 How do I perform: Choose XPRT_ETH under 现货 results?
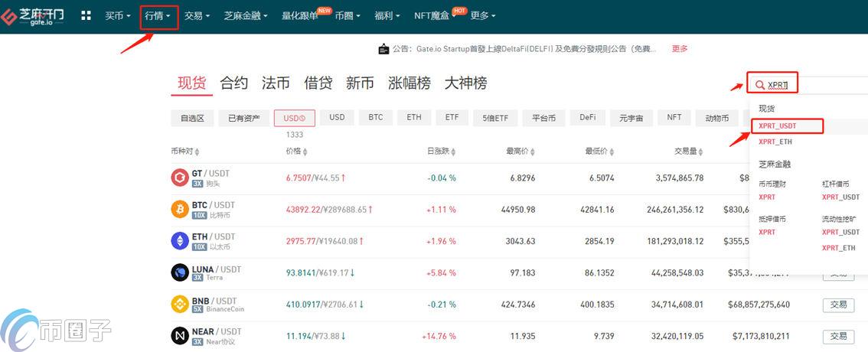(x=775, y=142)
